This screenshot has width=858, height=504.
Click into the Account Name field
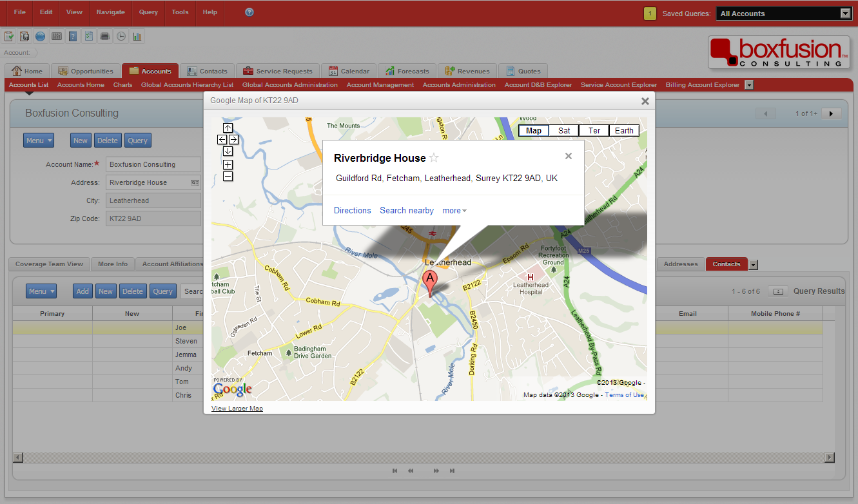coord(153,164)
